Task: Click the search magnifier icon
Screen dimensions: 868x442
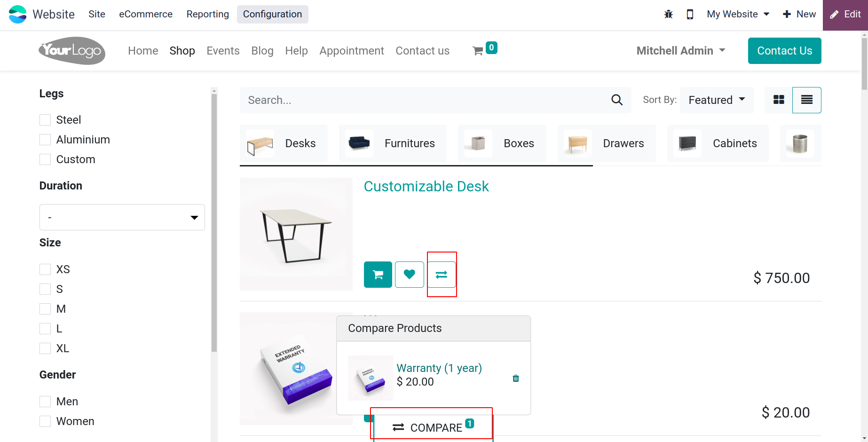Action: [617, 100]
